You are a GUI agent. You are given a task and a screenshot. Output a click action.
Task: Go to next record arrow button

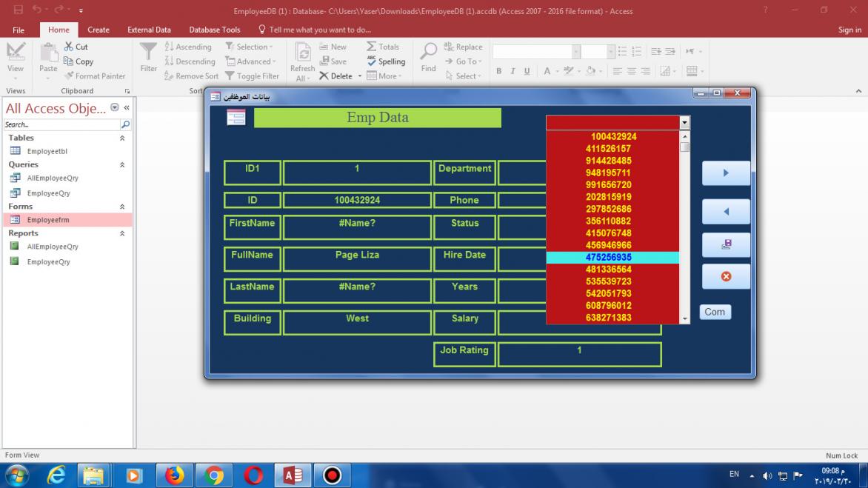(x=726, y=173)
